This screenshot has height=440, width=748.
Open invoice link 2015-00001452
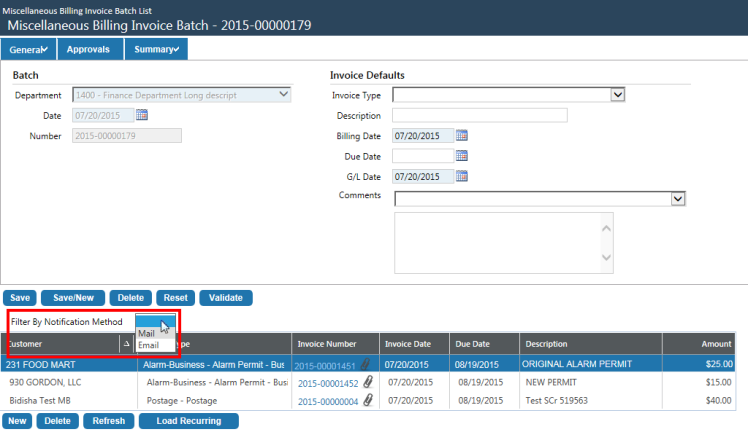pos(326,383)
